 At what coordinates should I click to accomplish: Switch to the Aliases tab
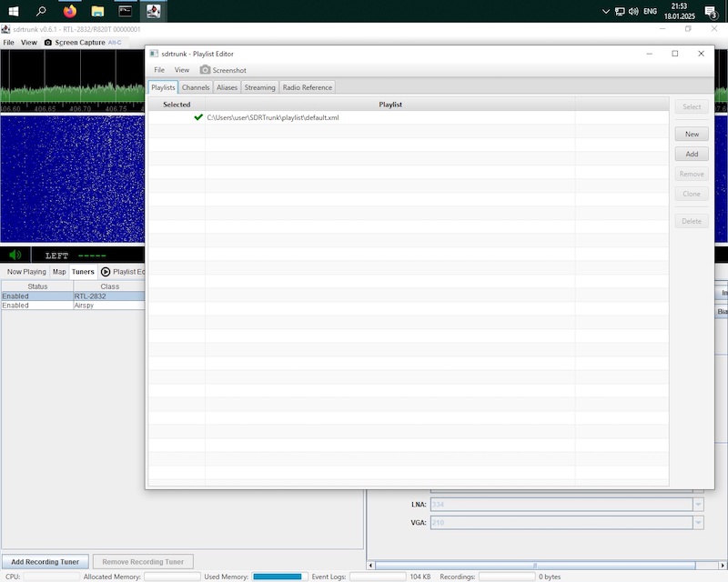227,87
